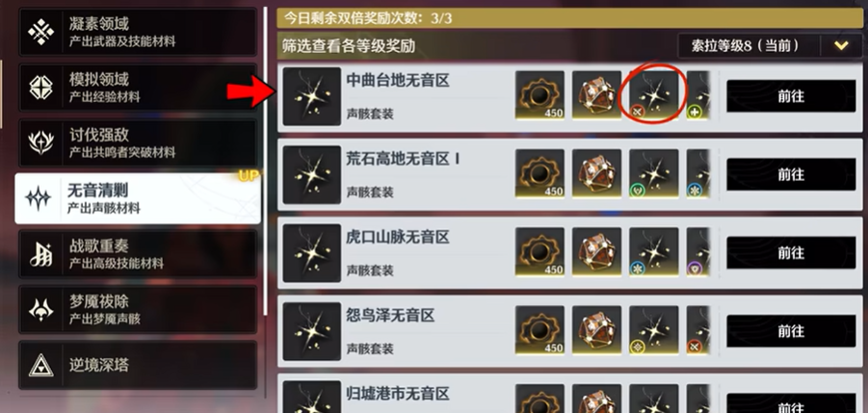
Task: Click the circled echo set reward in 中曲台地无音区
Action: [654, 95]
